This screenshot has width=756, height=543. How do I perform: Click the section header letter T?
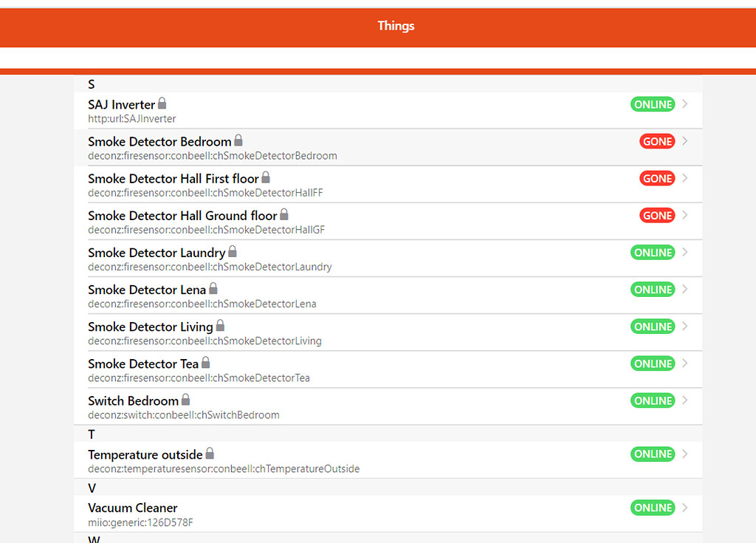click(x=91, y=434)
